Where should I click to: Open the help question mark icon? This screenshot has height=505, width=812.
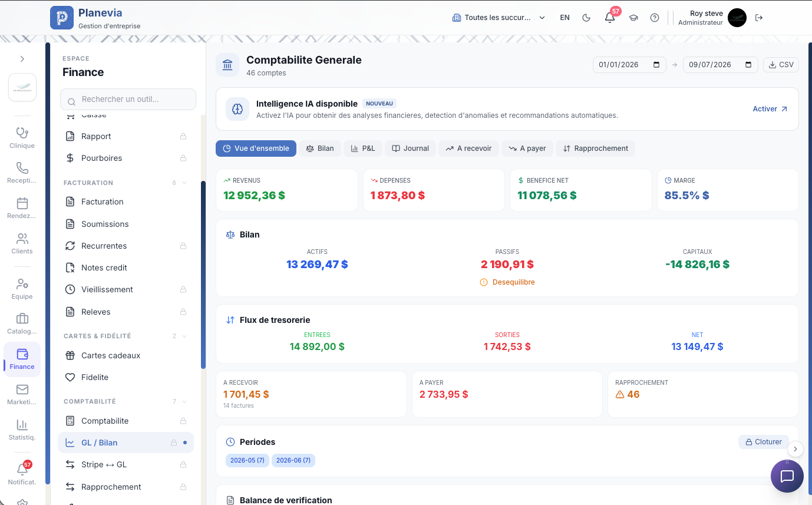point(655,18)
